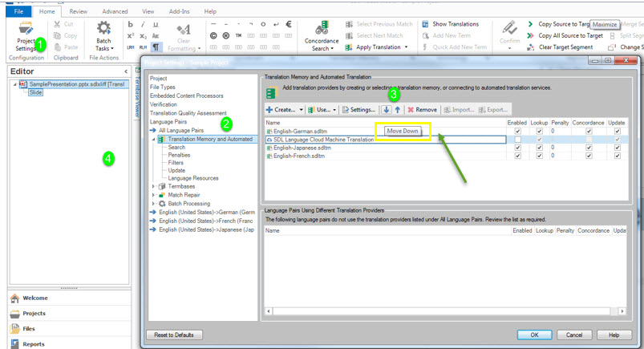
Task: Open the Advanced ribbon tab
Action: 115,12
